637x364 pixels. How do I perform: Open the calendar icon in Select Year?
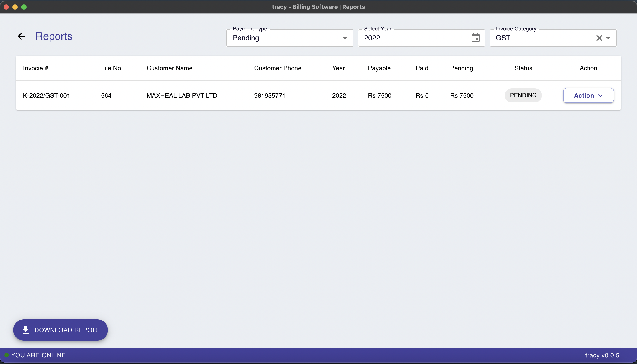[x=475, y=38]
